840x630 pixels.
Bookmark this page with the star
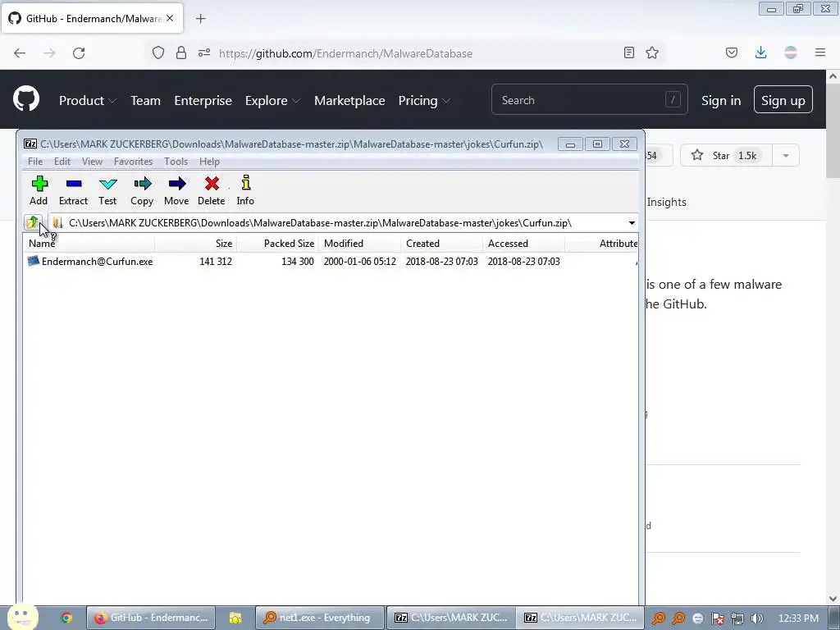click(652, 52)
